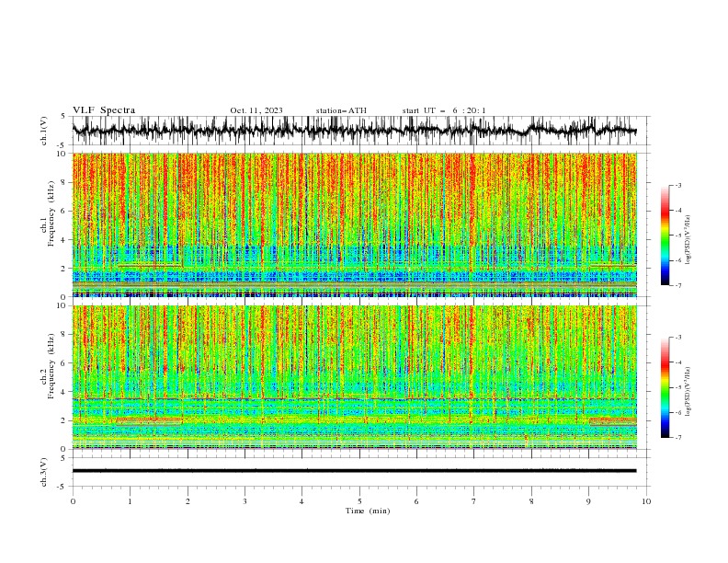Click the "8" kHz tick on ch.1 frequency axis
728x563 pixels.
(x=64, y=182)
